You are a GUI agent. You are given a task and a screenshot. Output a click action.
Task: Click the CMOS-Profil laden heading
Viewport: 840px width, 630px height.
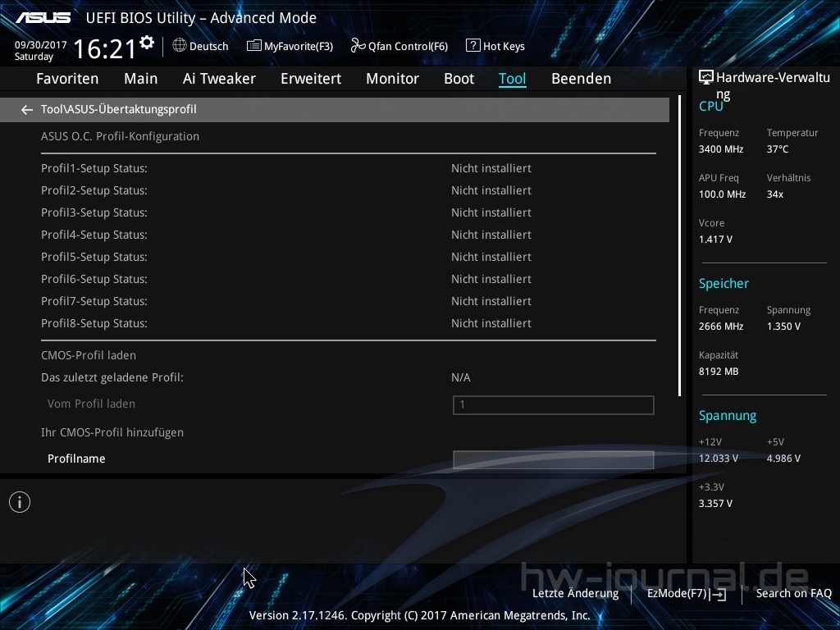tap(89, 356)
